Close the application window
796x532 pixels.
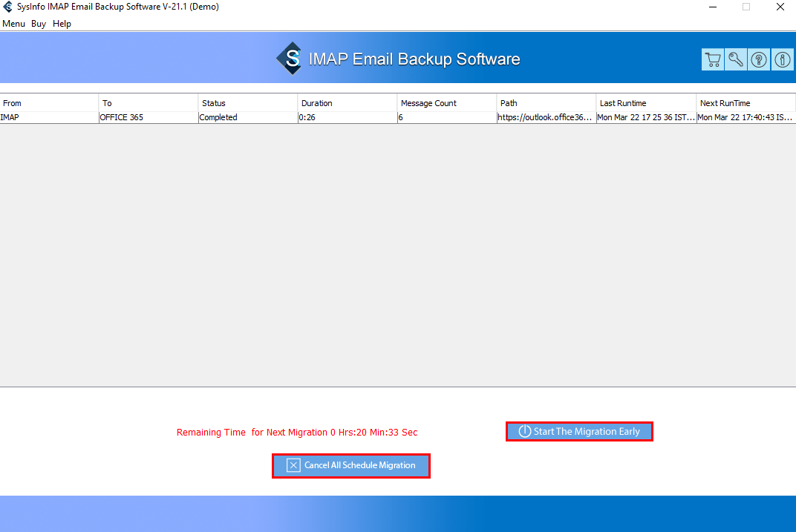[x=780, y=7]
